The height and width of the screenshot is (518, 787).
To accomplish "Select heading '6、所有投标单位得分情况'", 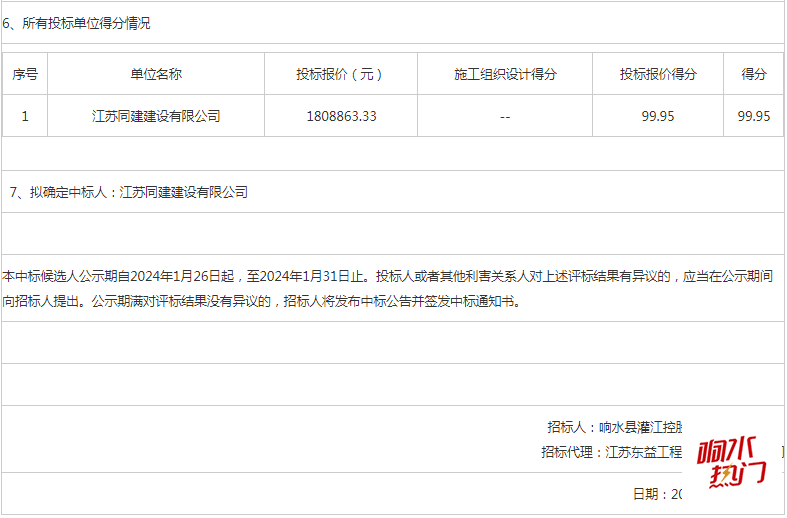I will click(x=76, y=24).
